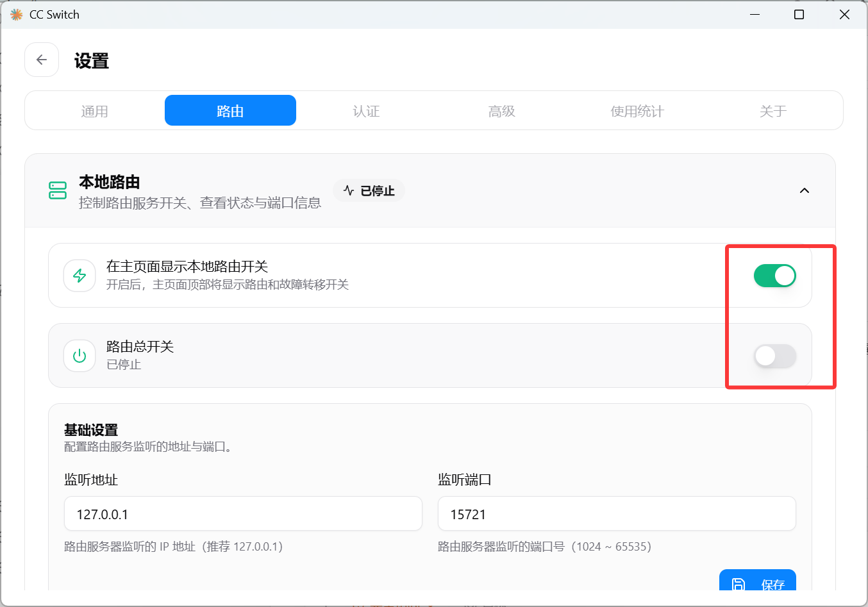Viewport: 868px width, 607px height.
Task: Collapse the 本地路由 section chevron
Action: point(805,190)
